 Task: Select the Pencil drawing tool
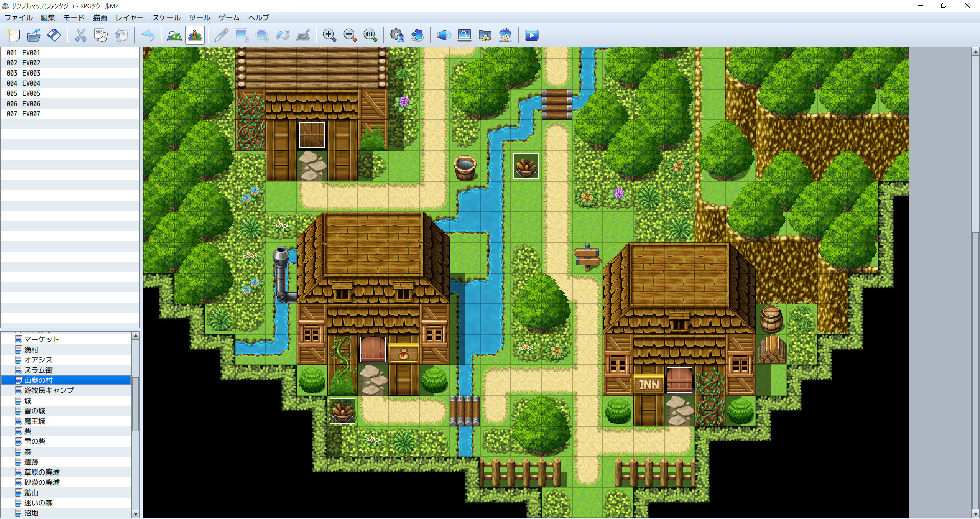click(221, 35)
